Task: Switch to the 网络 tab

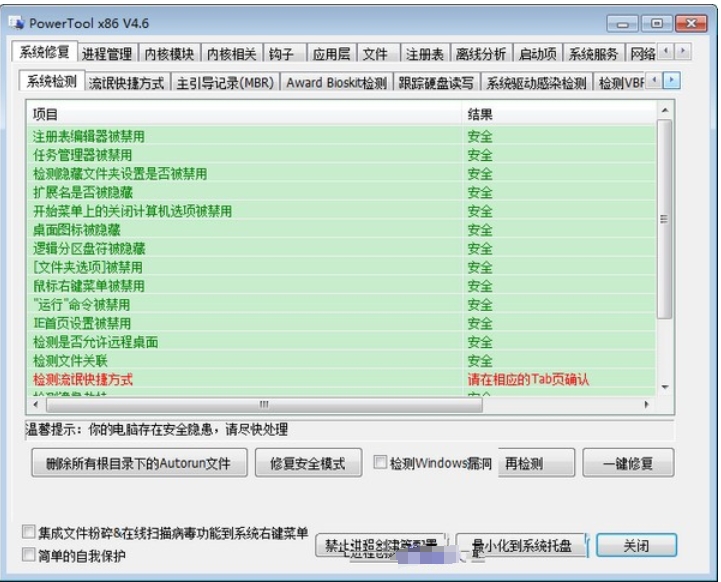Action: 642,54
